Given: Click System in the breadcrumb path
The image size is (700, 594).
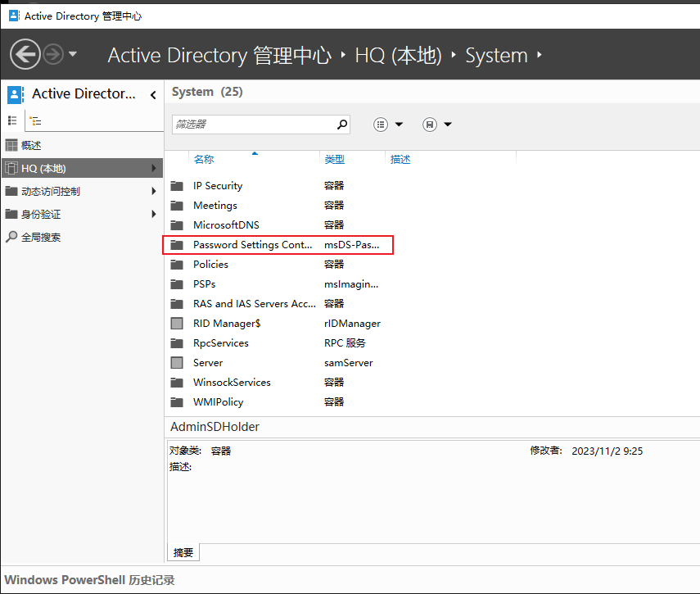Looking at the screenshot, I should pyautogui.click(x=496, y=56).
